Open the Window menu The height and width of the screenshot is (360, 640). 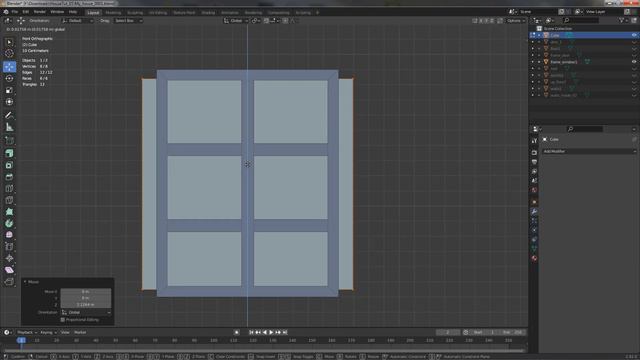pyautogui.click(x=57, y=12)
